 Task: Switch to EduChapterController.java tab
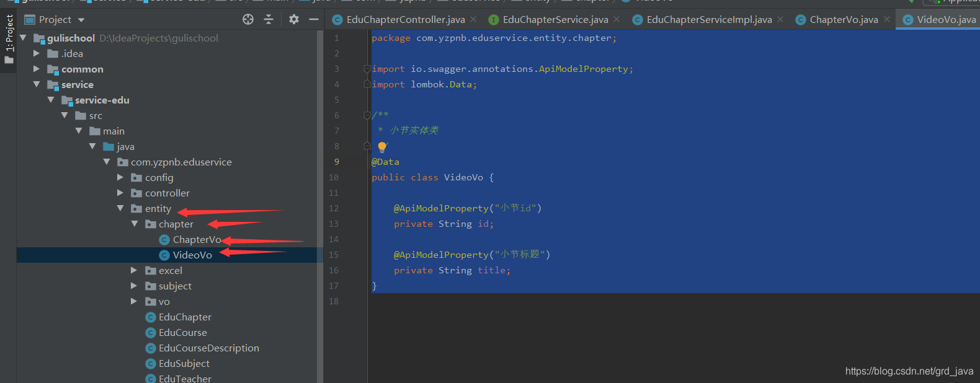point(406,19)
